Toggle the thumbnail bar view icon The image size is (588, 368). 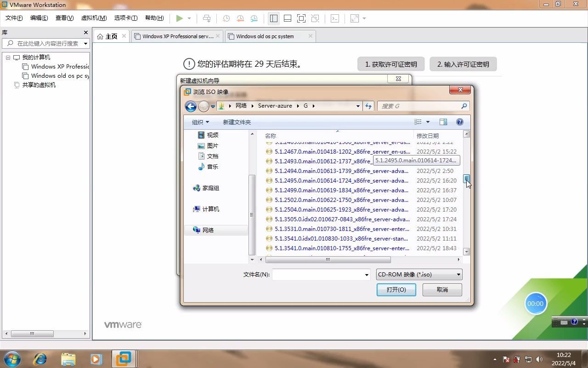pyautogui.click(x=288, y=18)
